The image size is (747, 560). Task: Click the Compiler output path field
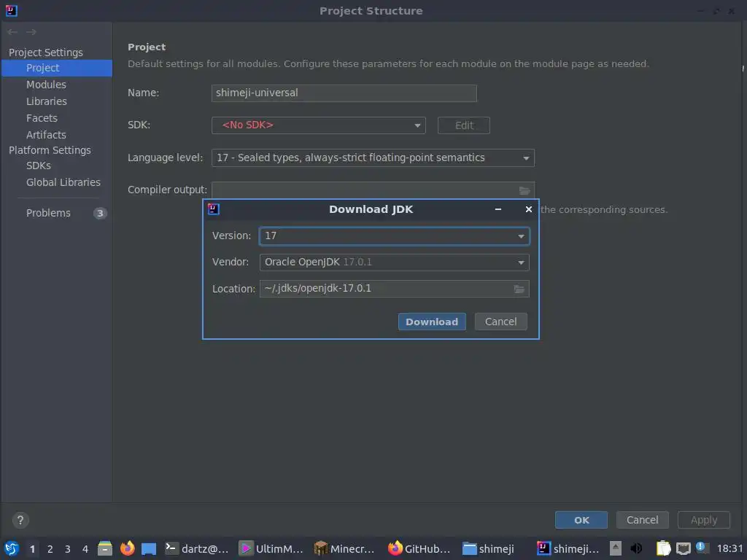(365, 190)
